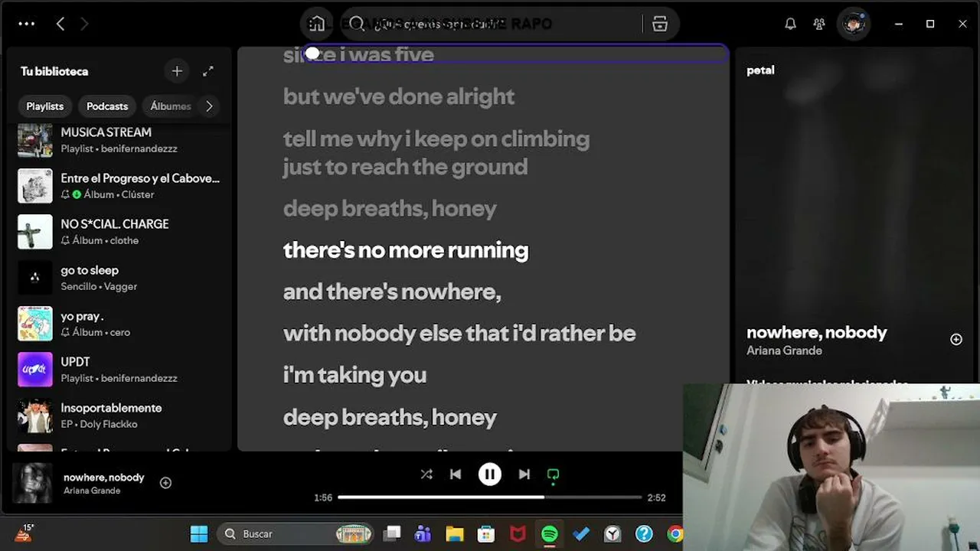Open Google Chrome from taskbar
The height and width of the screenshot is (551, 980).
pyautogui.click(x=675, y=534)
